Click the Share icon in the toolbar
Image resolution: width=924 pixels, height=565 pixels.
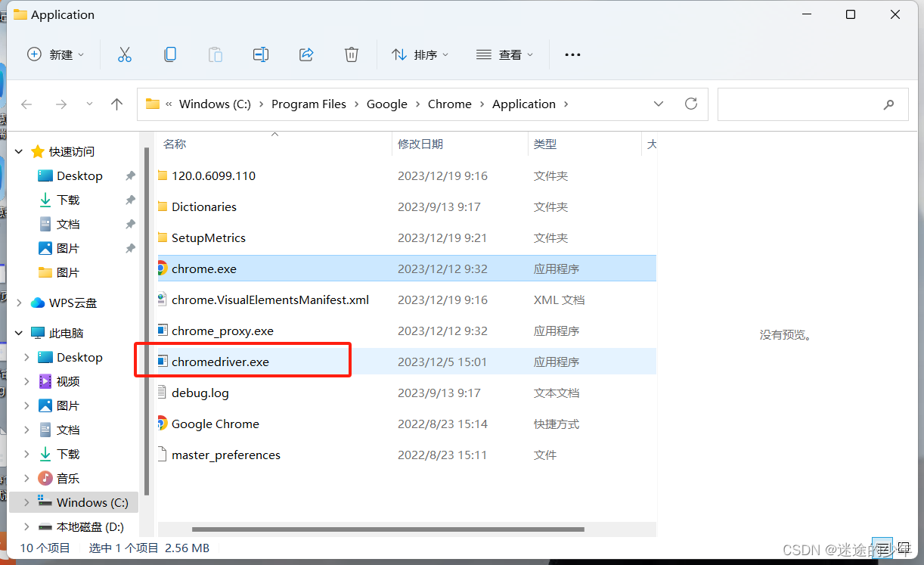306,54
